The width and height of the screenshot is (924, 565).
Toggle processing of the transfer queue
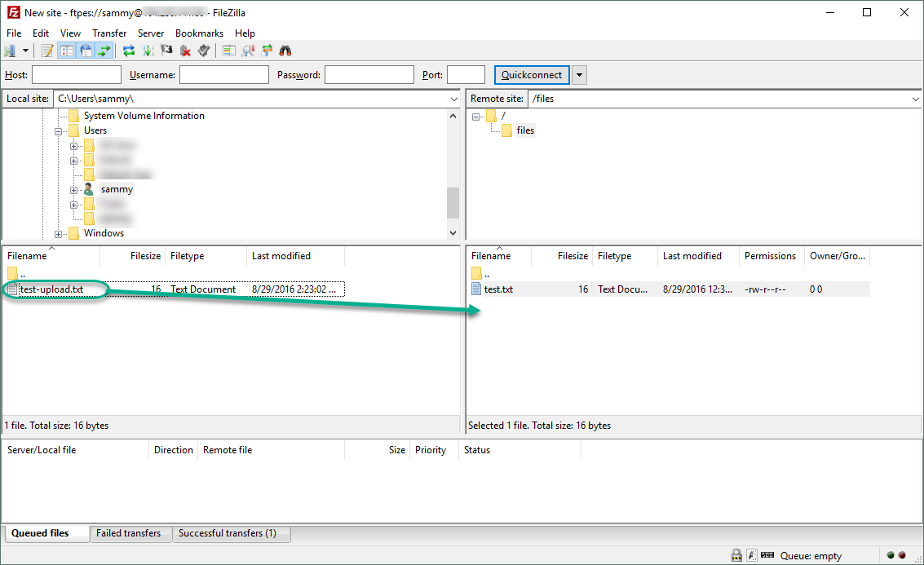click(148, 51)
